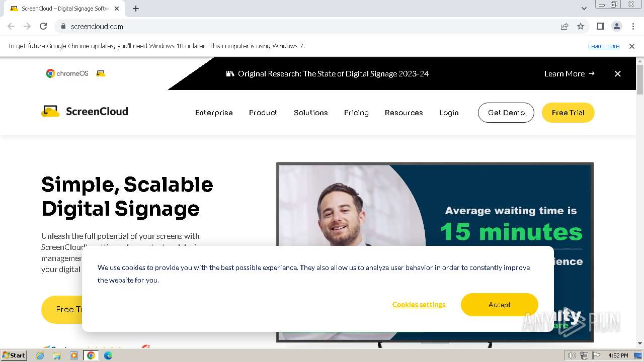
Task: Open the Product menu
Action: coord(263,113)
